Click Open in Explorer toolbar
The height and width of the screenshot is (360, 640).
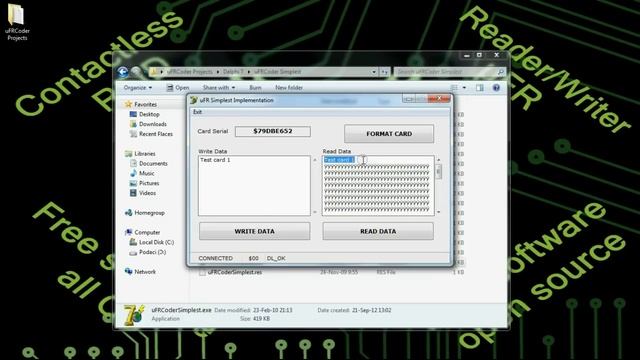178,87
